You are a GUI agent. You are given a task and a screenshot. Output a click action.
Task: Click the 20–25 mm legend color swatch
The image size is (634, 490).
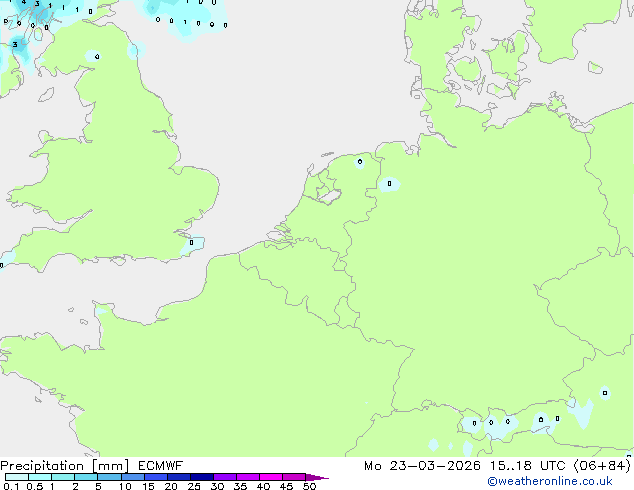(179, 477)
